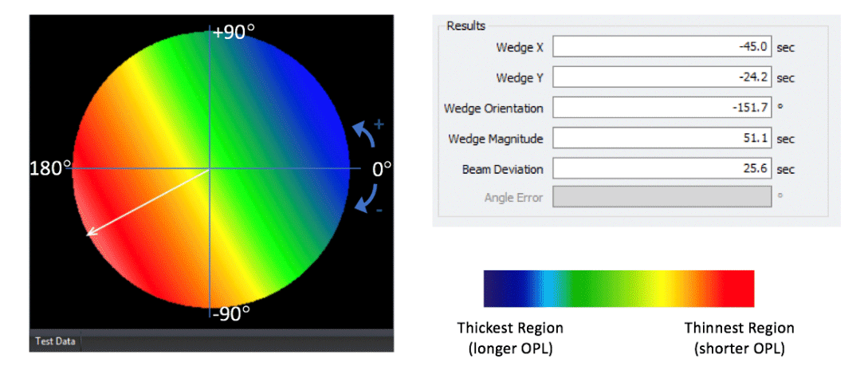This screenshot has height=386, width=868.
Task: Click the '-90°' axis label
Action: tap(230, 314)
